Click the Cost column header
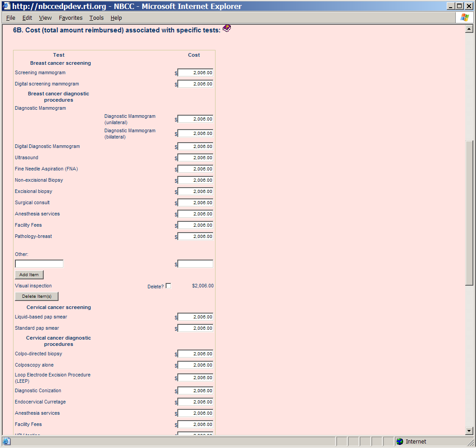476x448 pixels. tap(194, 55)
